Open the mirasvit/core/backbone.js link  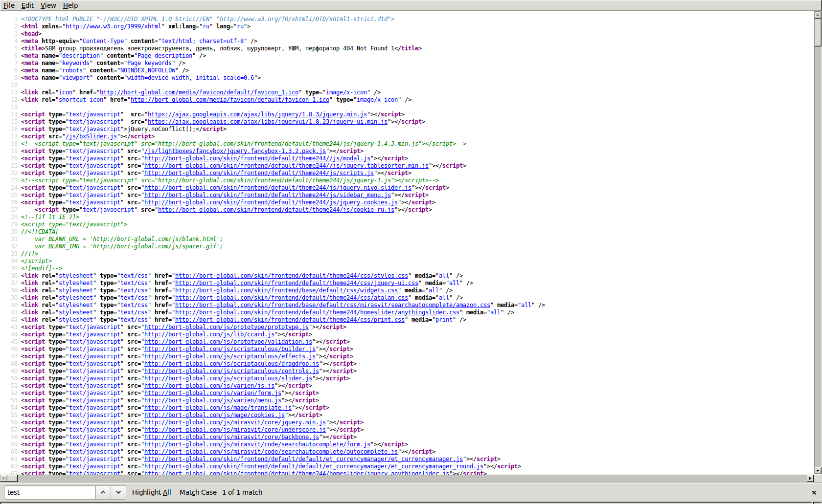click(x=231, y=437)
